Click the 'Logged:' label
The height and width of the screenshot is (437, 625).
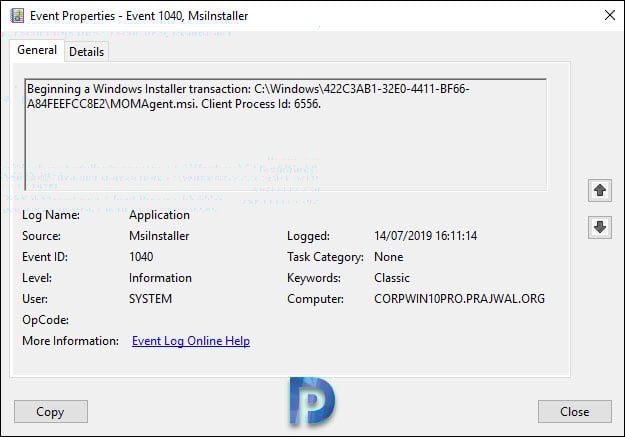click(309, 236)
